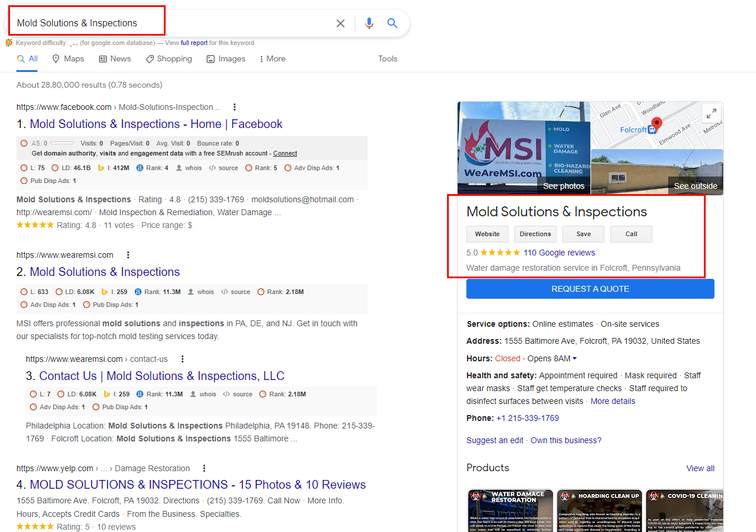Click the Directions button
Viewport: 756px width, 532px height.
[x=535, y=234]
